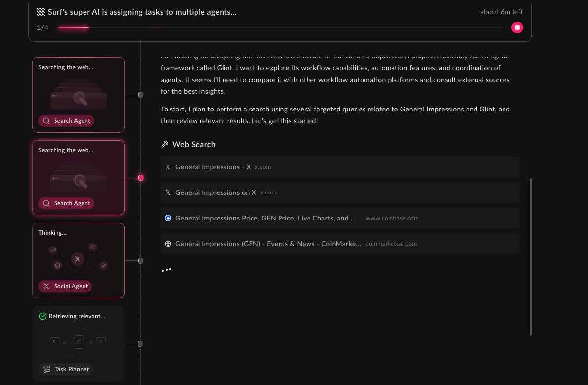
Task: Click the Social Agent timeline node
Action: pos(140,261)
